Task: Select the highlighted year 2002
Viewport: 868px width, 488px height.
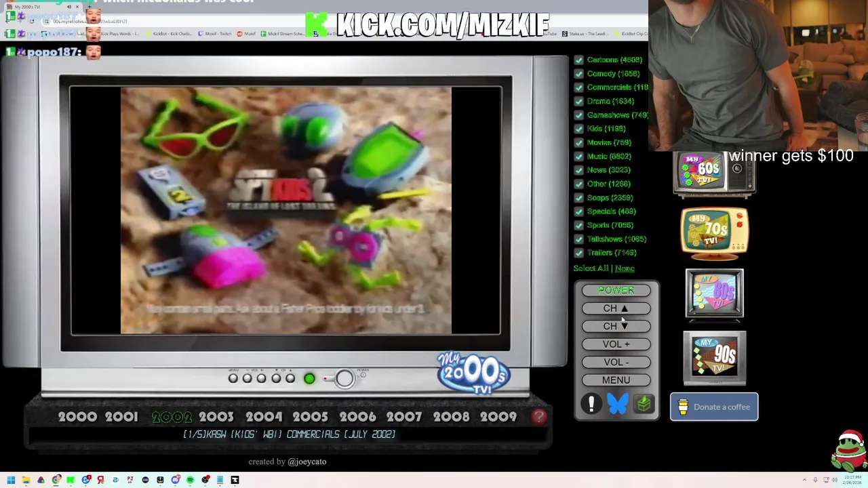Action: [x=172, y=417]
